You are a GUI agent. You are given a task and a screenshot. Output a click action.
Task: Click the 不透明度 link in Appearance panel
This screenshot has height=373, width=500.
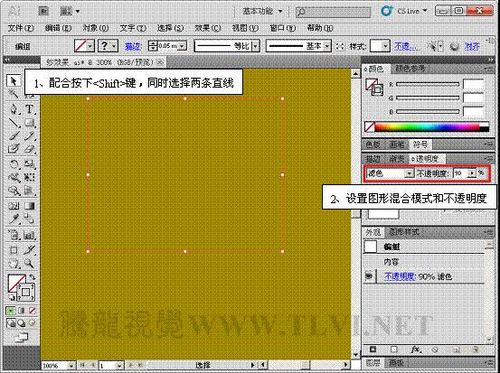(399, 276)
